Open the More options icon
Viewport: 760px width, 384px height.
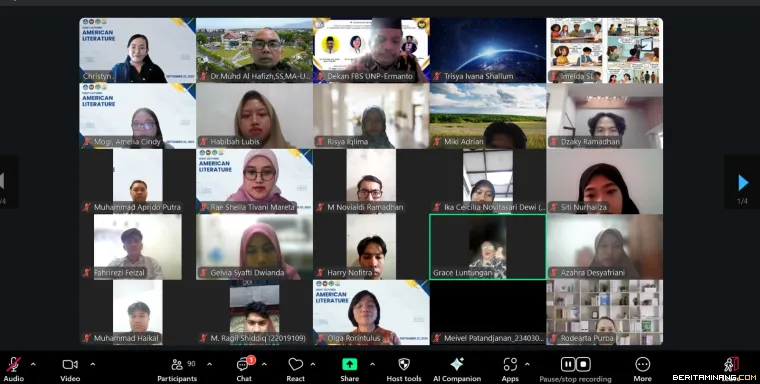642,364
